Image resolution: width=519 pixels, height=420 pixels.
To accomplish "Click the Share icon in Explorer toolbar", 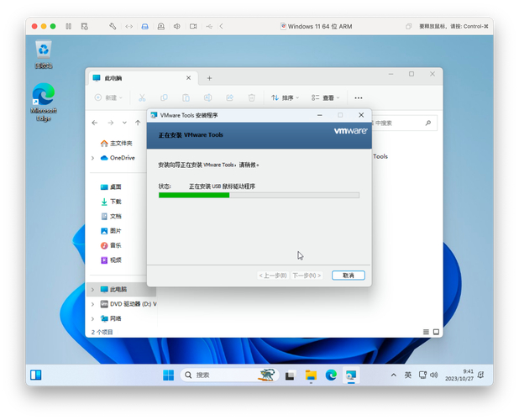I will click(x=230, y=97).
